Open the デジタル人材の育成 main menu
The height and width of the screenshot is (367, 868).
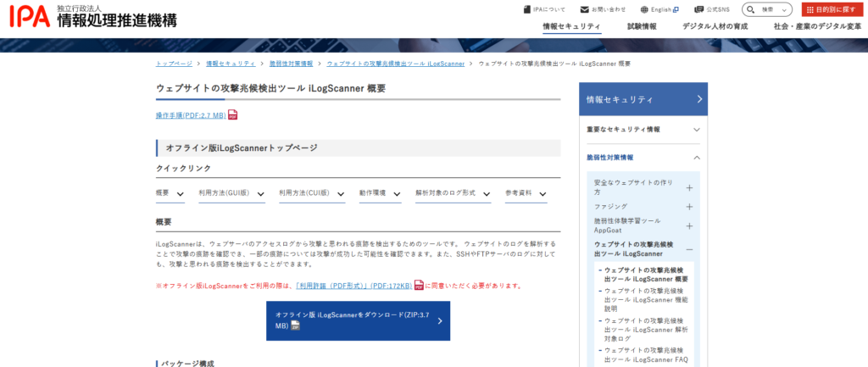(715, 26)
